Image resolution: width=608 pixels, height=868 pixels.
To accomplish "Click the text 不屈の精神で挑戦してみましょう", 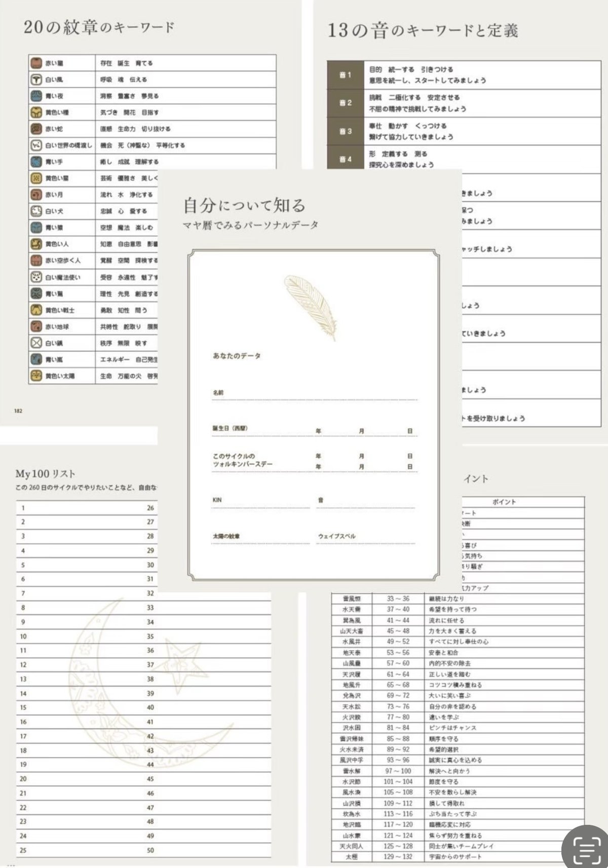I will pos(417,109).
